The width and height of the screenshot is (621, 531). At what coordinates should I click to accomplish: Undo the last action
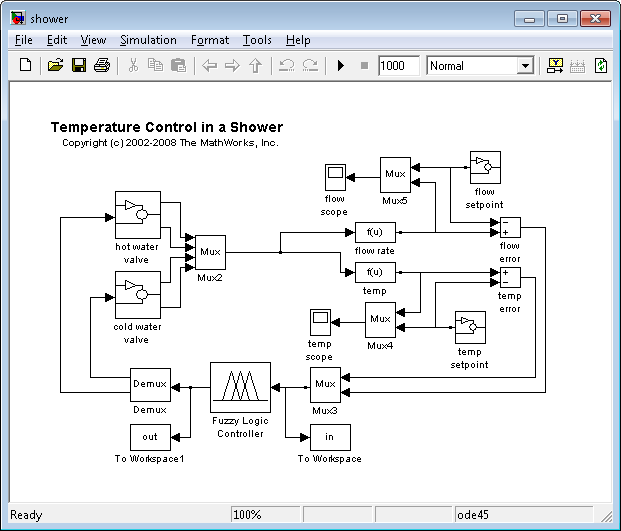pos(286,65)
